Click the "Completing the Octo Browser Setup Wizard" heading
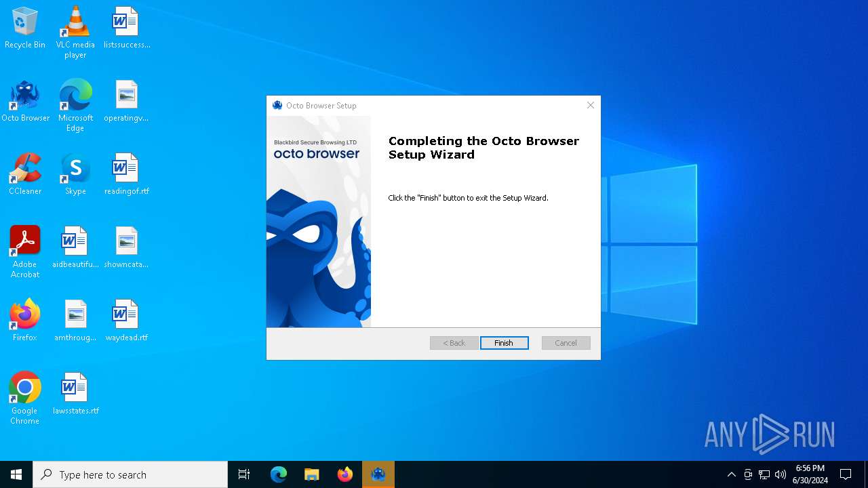The image size is (868, 488). point(484,148)
